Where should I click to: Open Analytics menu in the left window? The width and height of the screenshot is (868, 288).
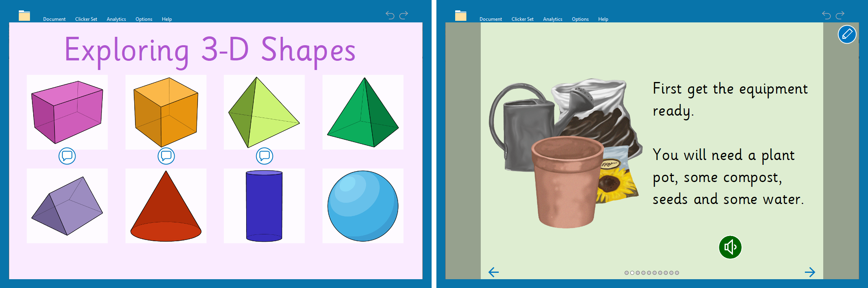(x=116, y=19)
